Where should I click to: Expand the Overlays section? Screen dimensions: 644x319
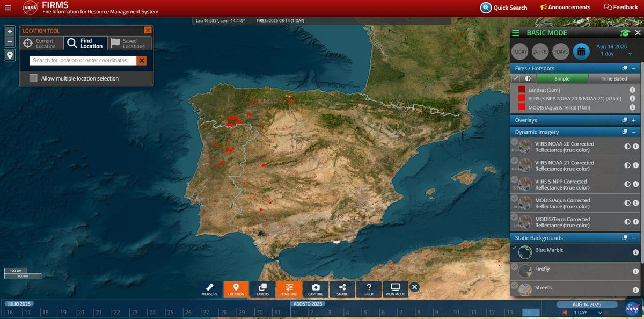point(633,119)
